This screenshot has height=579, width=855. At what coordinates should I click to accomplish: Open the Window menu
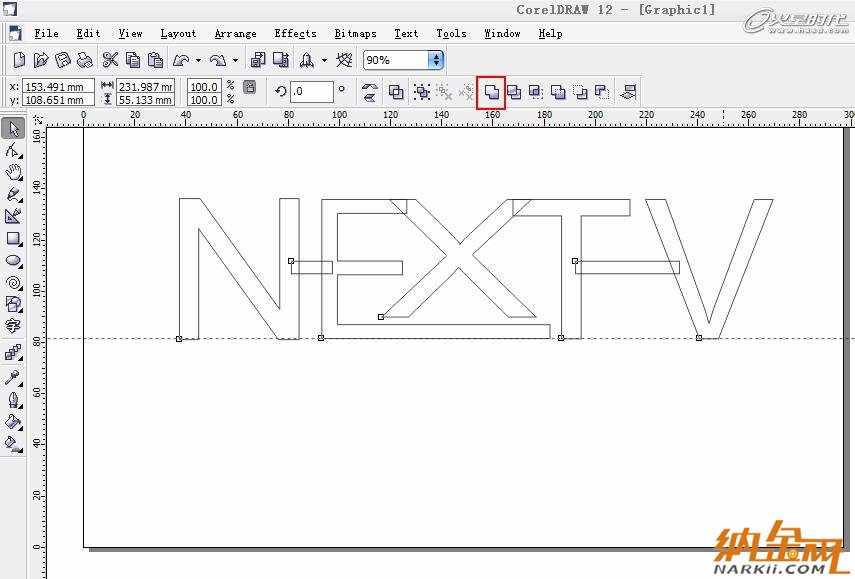[x=502, y=34]
